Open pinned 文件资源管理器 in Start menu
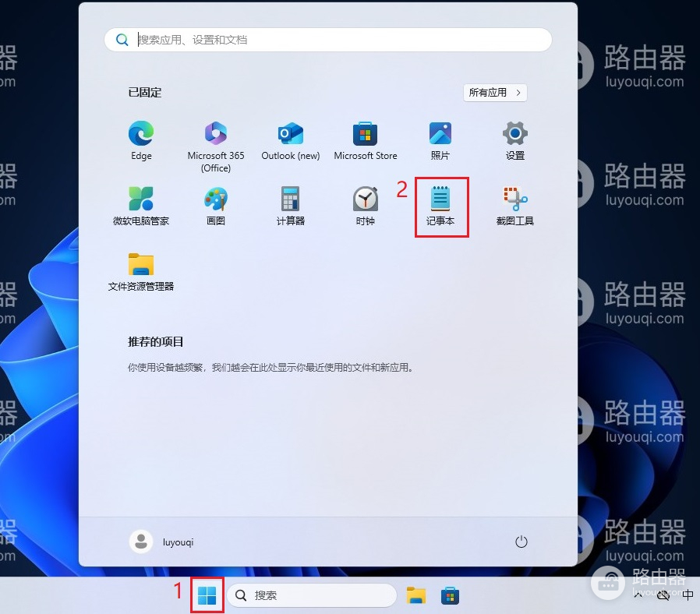This screenshot has height=614, width=700. pos(141,271)
